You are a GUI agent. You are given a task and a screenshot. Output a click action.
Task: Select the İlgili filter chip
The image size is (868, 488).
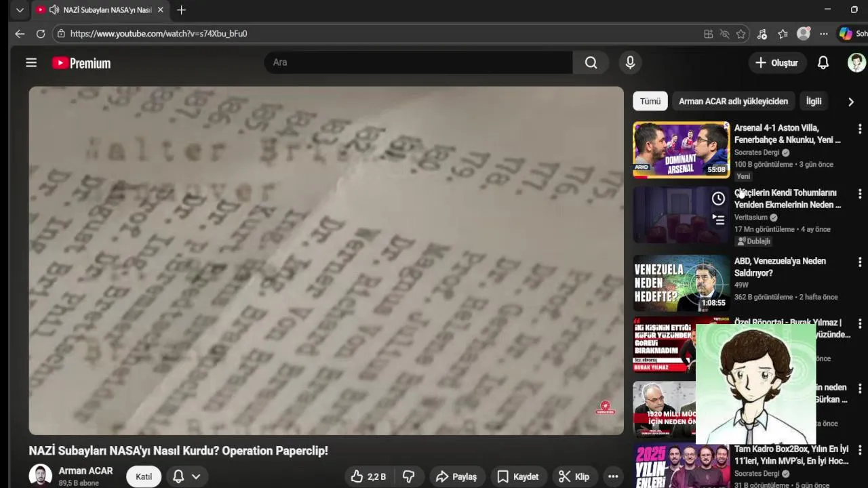[x=814, y=101]
